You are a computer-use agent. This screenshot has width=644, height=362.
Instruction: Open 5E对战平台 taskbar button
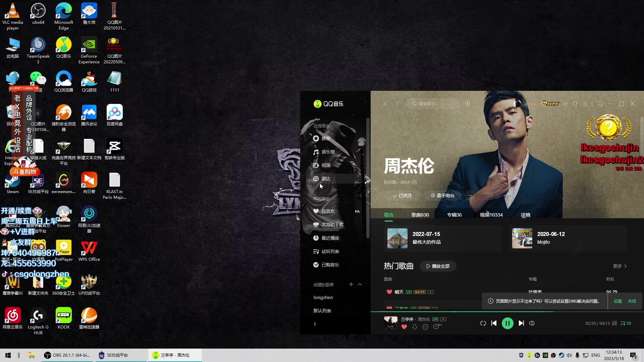click(x=121, y=355)
